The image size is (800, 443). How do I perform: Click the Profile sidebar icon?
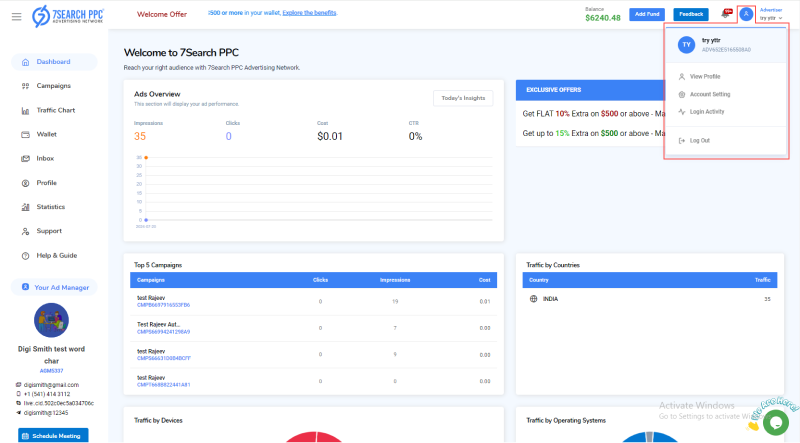(x=26, y=183)
